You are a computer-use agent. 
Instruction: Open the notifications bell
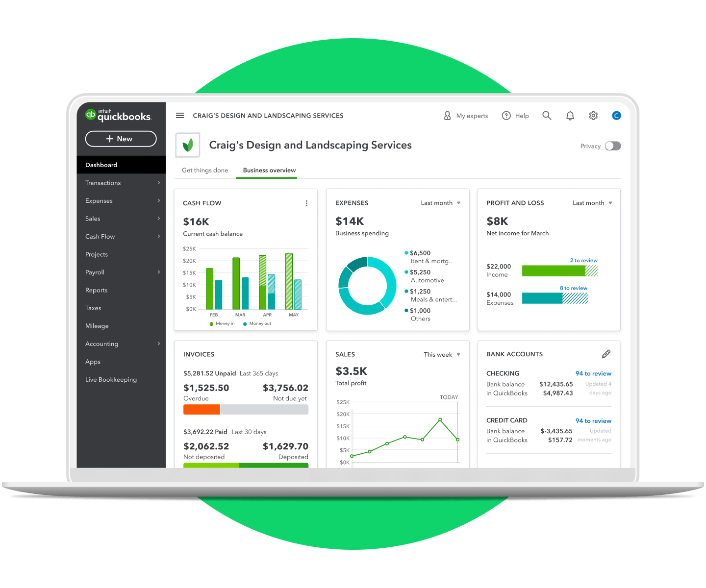tap(570, 116)
